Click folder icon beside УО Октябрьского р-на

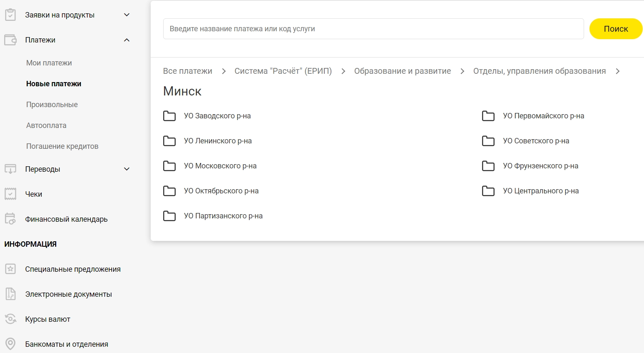[x=169, y=191]
